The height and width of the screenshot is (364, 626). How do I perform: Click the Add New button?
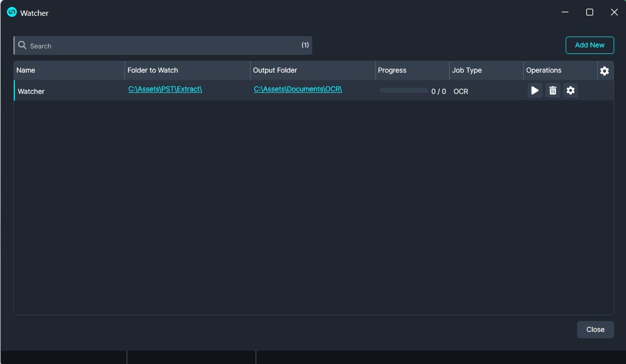pos(589,45)
